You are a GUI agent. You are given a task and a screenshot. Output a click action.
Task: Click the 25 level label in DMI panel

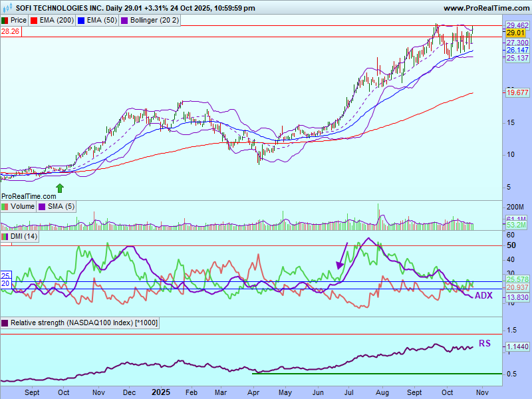[5, 275]
